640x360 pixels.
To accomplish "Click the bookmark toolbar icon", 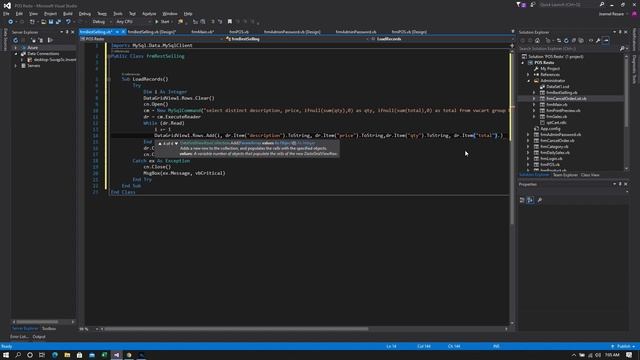I will (230, 22).
